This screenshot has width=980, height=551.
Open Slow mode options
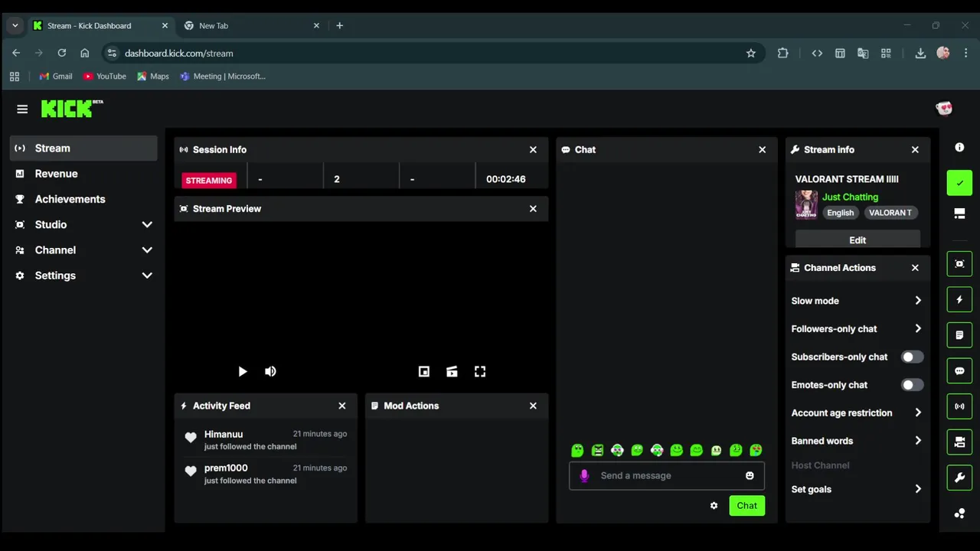(857, 301)
